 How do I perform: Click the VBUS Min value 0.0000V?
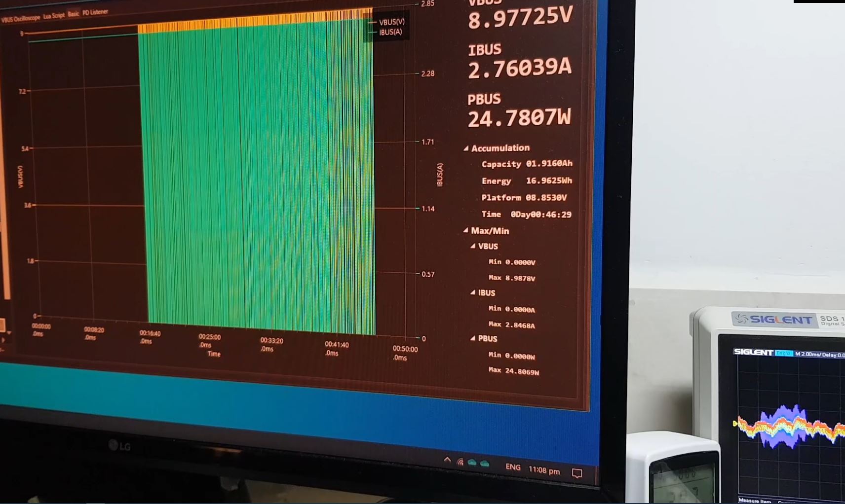520,262
